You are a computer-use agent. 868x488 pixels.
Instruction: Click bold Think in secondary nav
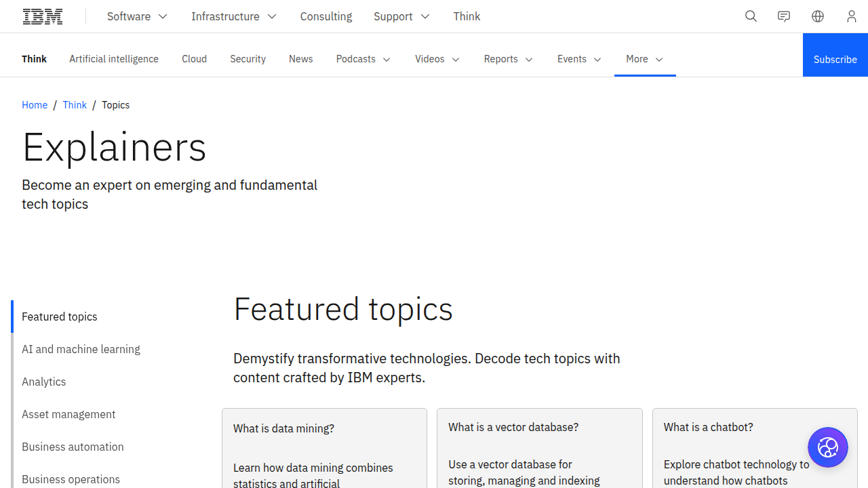coord(34,59)
